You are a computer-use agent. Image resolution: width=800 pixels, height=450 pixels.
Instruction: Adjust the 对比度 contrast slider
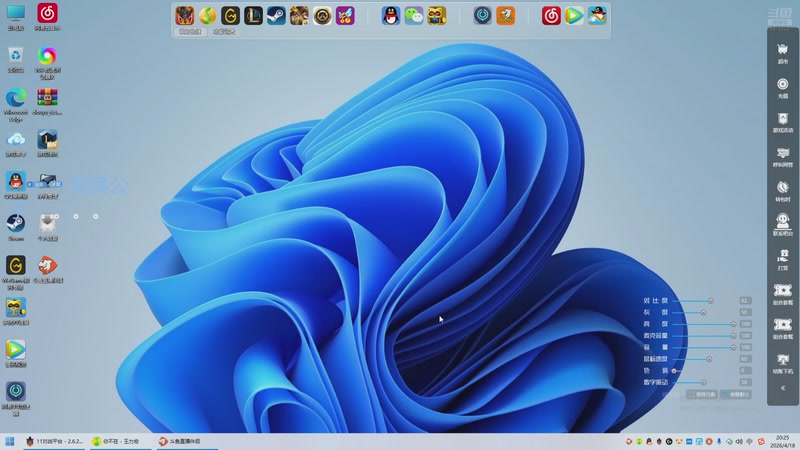[710, 300]
